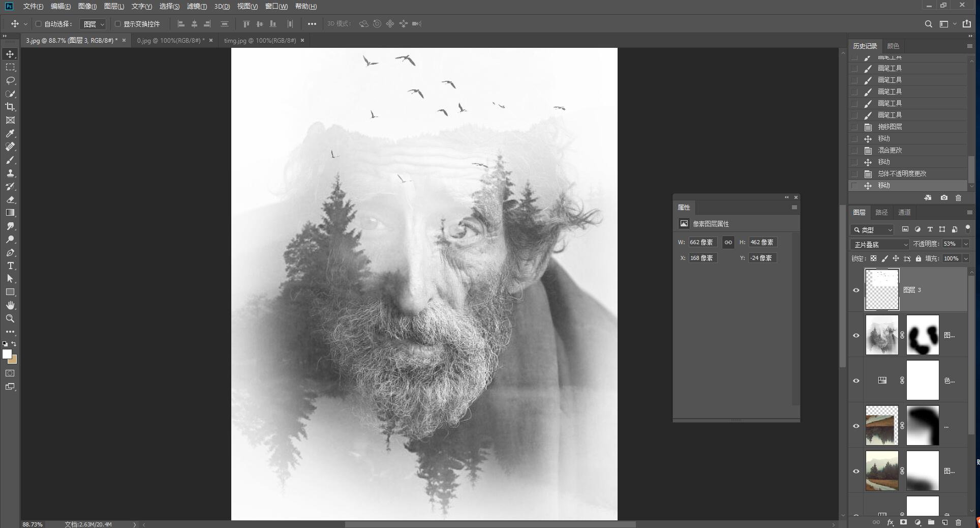Open the search icon in options bar
This screenshot has height=528, width=980.
pos(928,24)
